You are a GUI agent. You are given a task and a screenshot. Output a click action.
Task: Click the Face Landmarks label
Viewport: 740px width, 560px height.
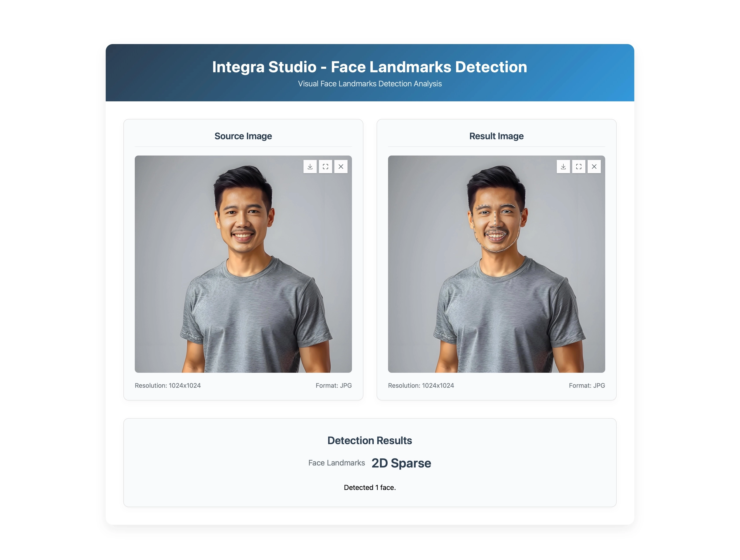[337, 463]
